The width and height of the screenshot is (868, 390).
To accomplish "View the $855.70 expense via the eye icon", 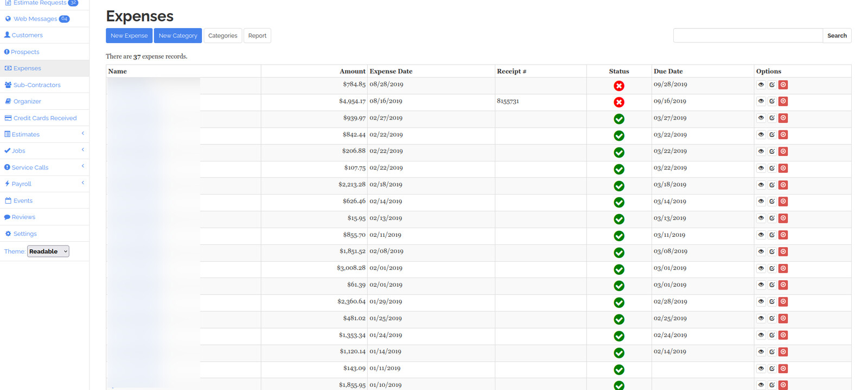I will click(x=761, y=235).
